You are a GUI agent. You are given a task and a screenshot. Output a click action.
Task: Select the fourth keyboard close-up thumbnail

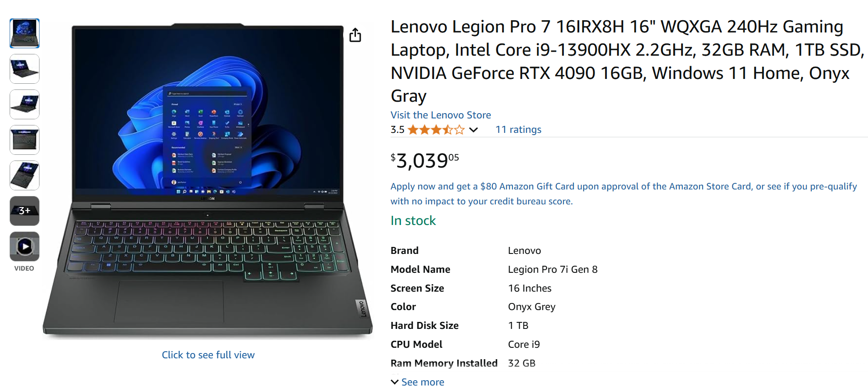25,140
